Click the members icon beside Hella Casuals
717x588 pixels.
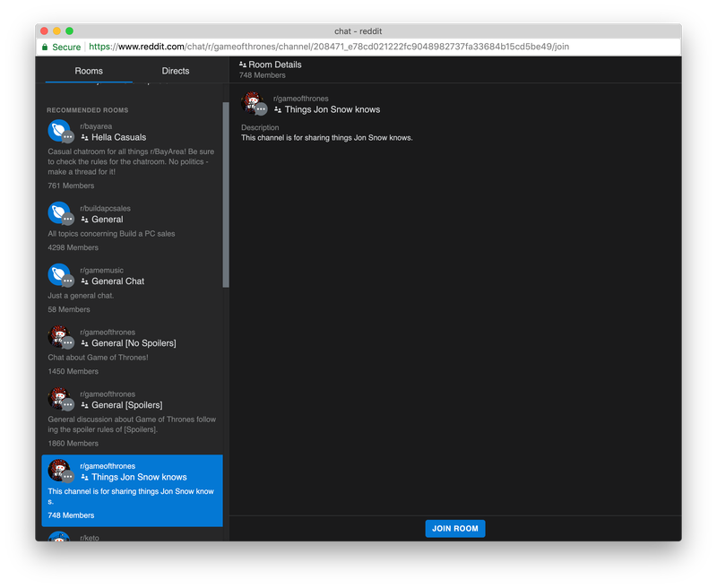coord(84,137)
